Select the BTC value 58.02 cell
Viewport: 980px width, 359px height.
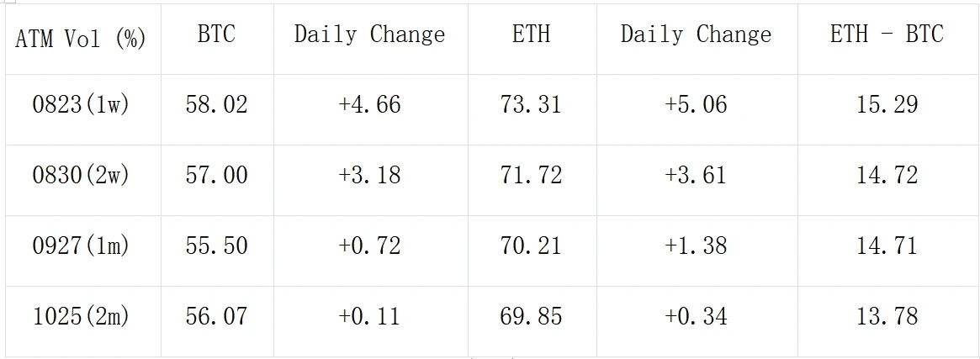216,105
